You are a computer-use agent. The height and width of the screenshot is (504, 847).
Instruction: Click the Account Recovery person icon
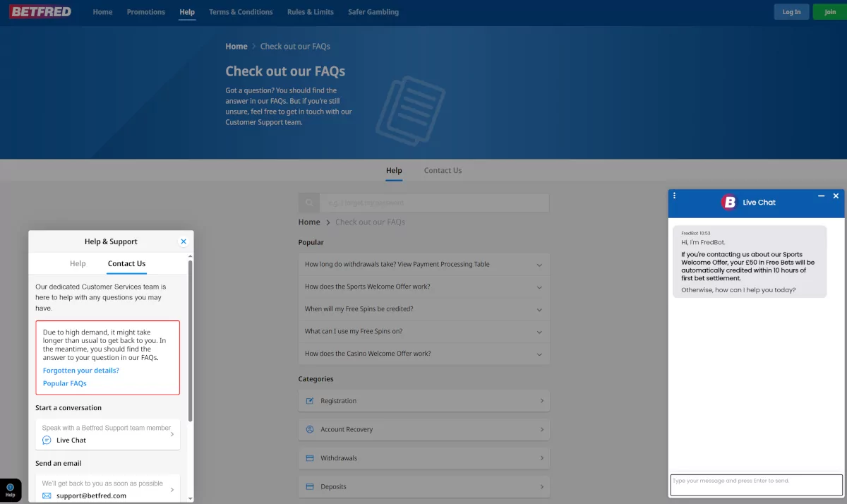pyautogui.click(x=309, y=429)
